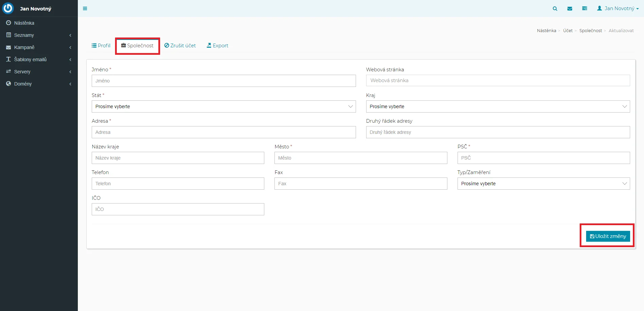Switch to the Zrušit účet tab
This screenshot has width=644, height=311.
[180, 46]
